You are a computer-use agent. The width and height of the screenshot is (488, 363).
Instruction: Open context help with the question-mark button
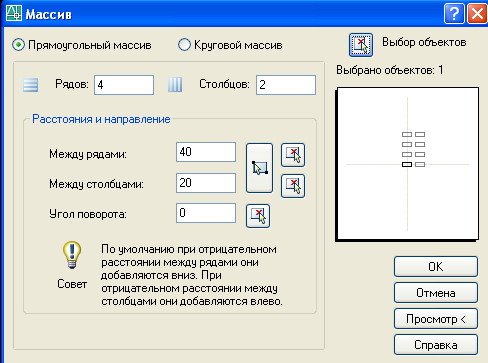point(454,14)
